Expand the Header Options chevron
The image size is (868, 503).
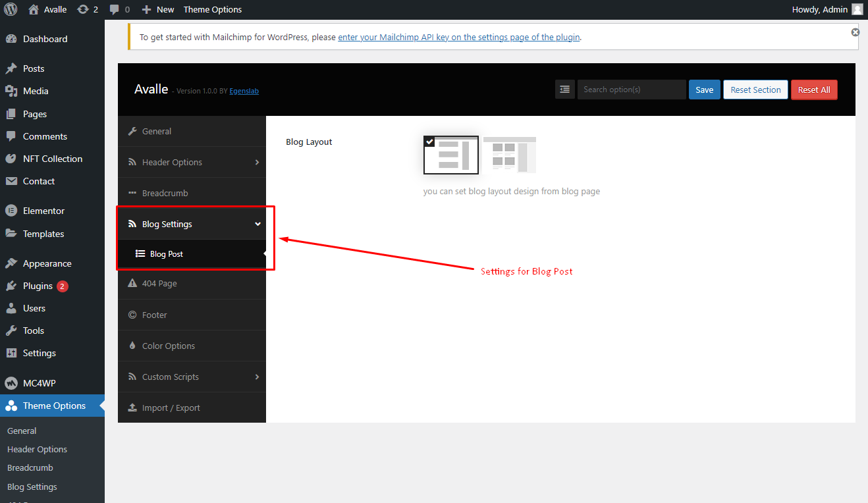point(257,162)
